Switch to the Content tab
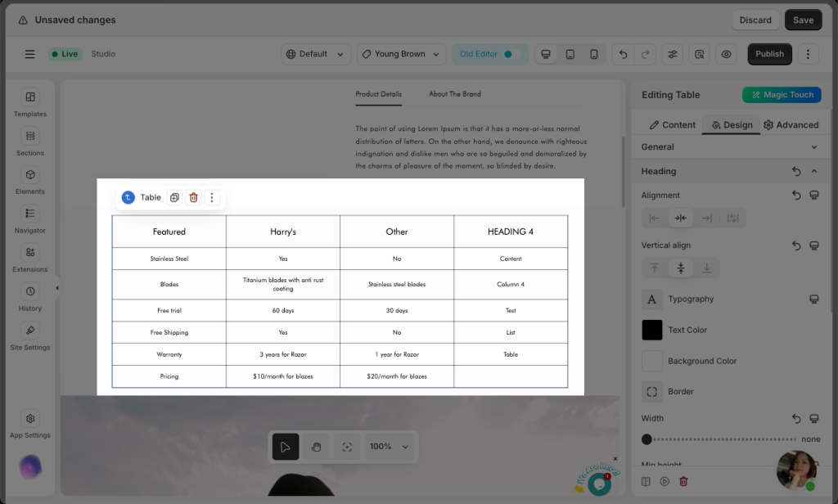 click(x=672, y=125)
